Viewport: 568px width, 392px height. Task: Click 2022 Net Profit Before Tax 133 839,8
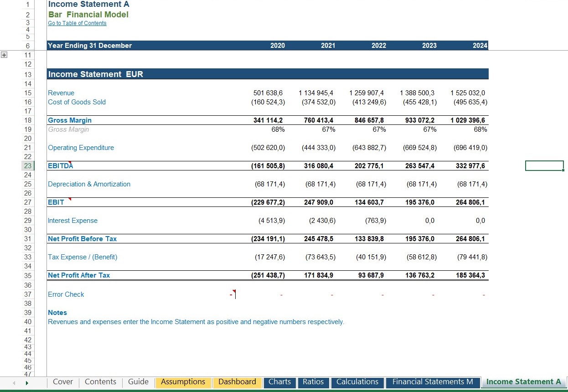coord(369,239)
